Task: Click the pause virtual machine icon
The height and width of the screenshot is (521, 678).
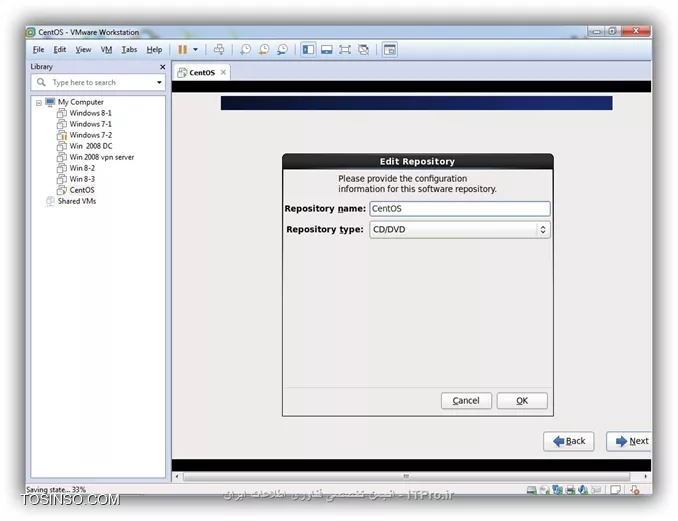Action: (182, 50)
